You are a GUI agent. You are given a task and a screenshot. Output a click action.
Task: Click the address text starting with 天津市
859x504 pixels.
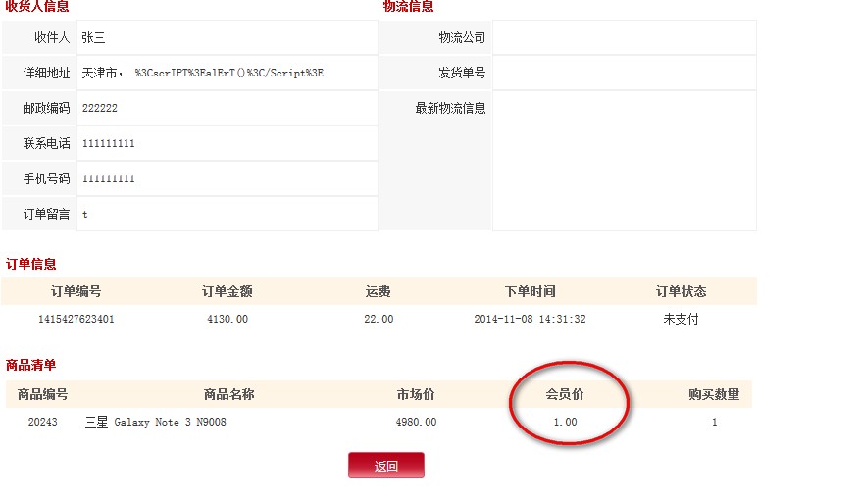tap(202, 73)
